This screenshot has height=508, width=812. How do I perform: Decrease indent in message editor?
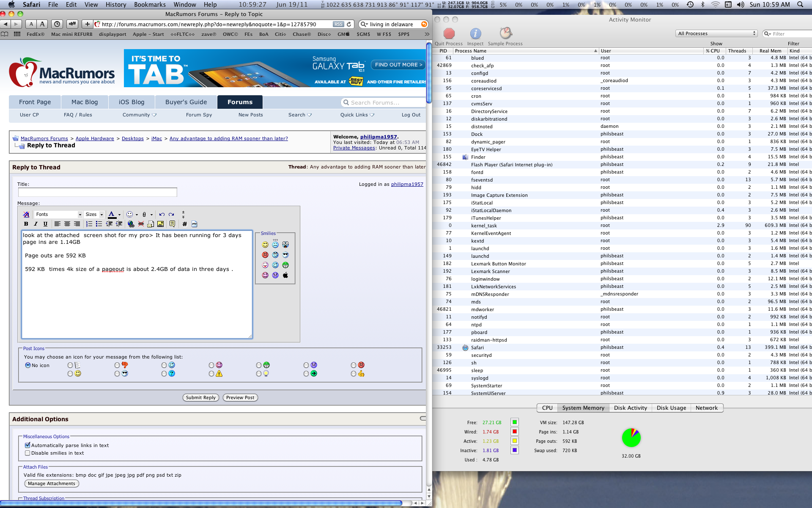(x=109, y=224)
